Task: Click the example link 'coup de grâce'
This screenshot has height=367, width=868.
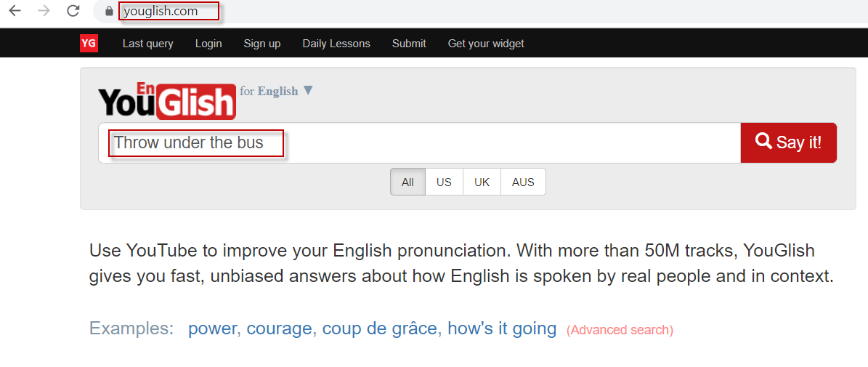Action: [379, 328]
